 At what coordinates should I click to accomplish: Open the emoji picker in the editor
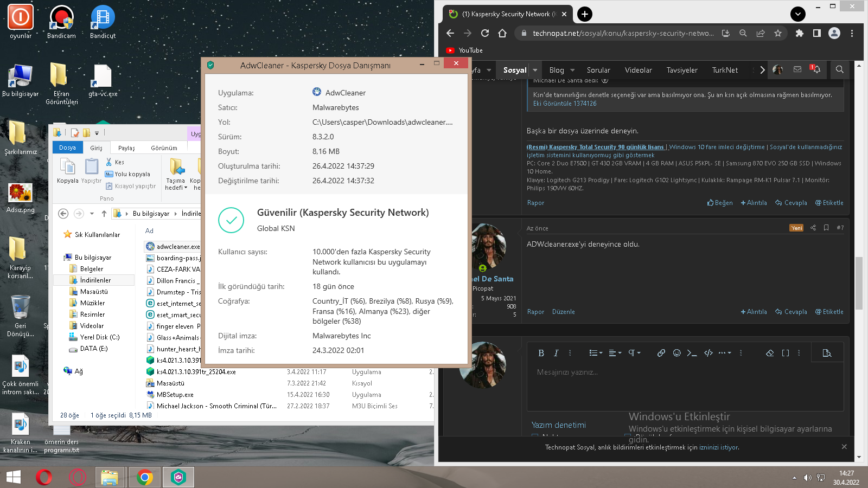pos(676,353)
